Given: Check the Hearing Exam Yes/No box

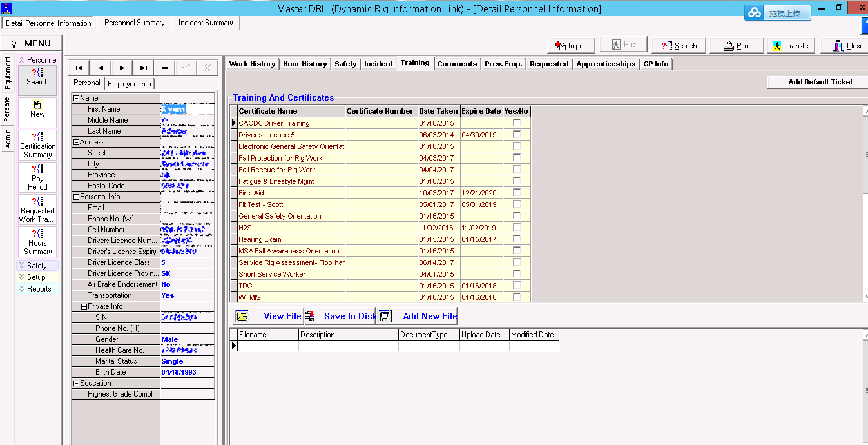Looking at the screenshot, I should [x=516, y=239].
